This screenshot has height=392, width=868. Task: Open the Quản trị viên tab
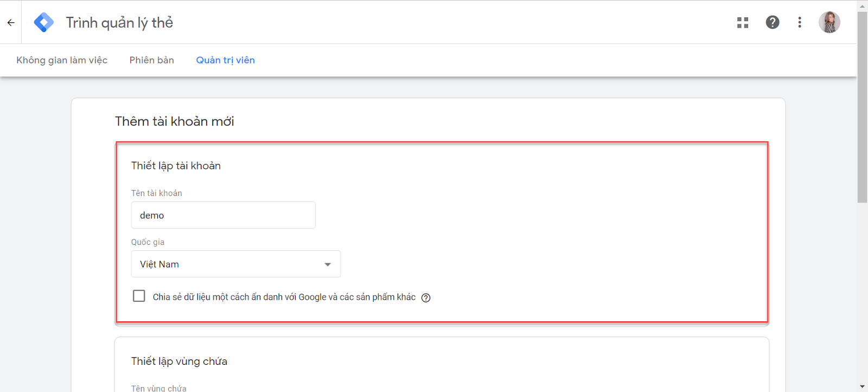(225, 60)
